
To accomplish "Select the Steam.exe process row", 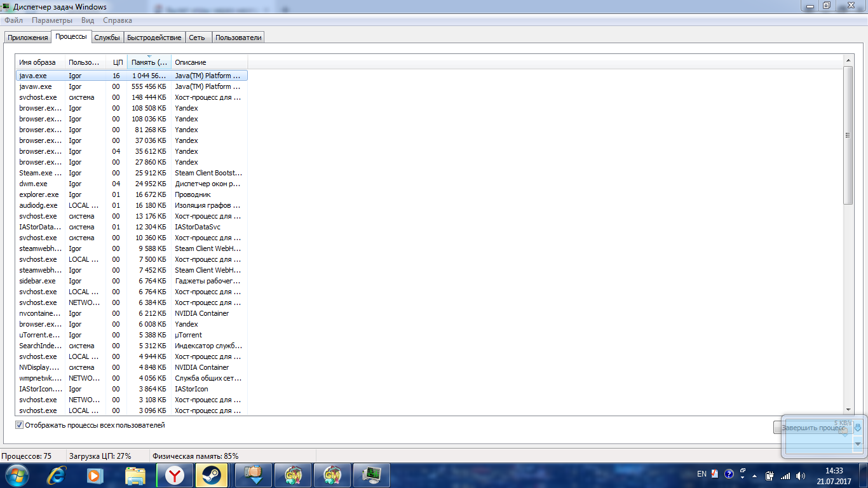I will tap(132, 173).
